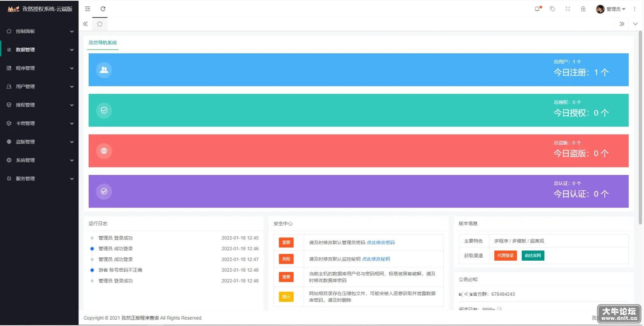Click the vertical page scrollbar
The height and width of the screenshot is (326, 644).
tap(640, 128)
